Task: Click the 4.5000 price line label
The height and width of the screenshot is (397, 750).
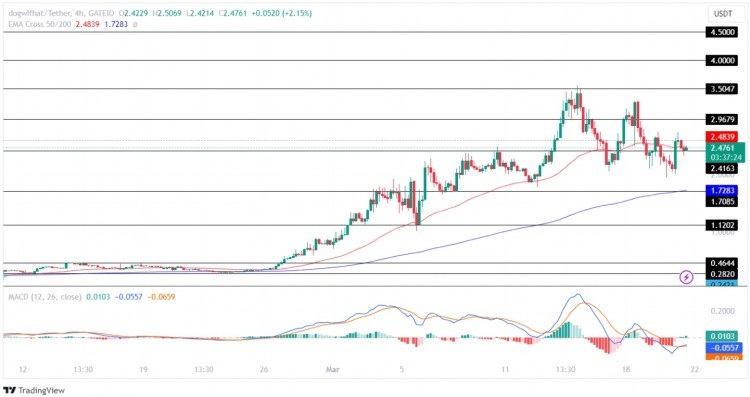Action: (722, 33)
